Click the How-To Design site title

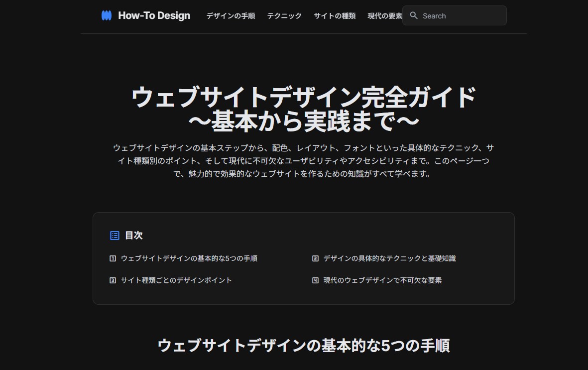[153, 15]
